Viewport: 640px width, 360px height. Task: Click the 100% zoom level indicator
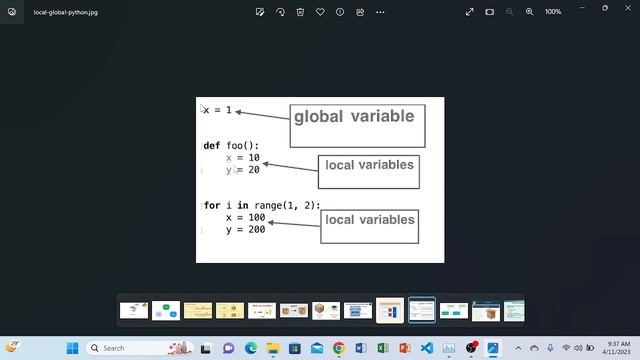[x=553, y=12]
